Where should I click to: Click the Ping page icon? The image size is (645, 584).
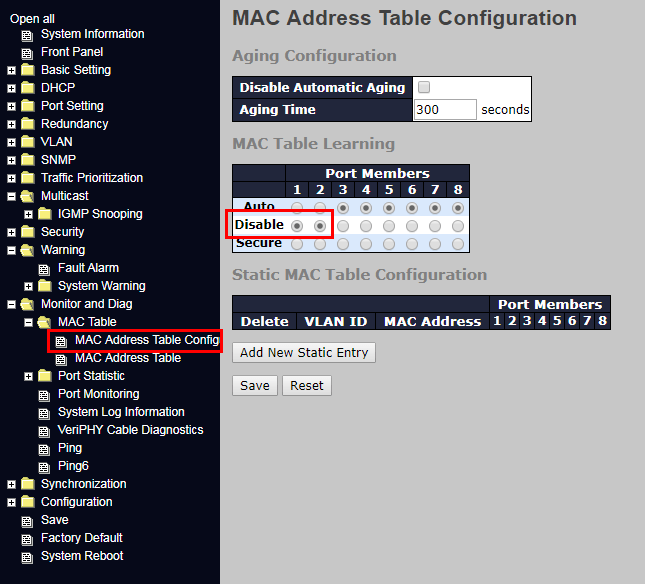tap(44, 450)
